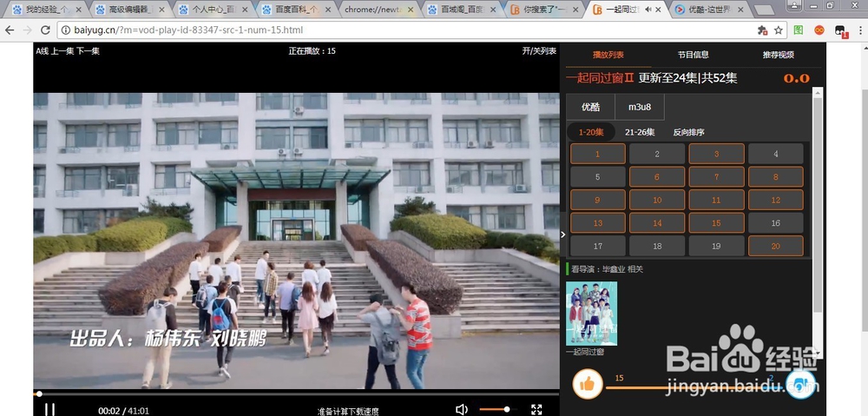868x416 pixels.
Task: Adjust the orange volume slider
Action: pos(497,409)
